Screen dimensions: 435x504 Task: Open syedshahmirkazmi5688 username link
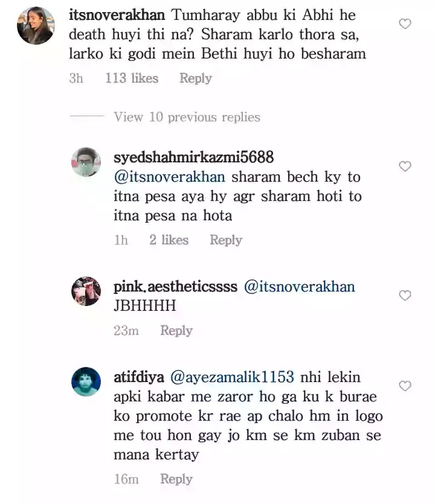(194, 157)
